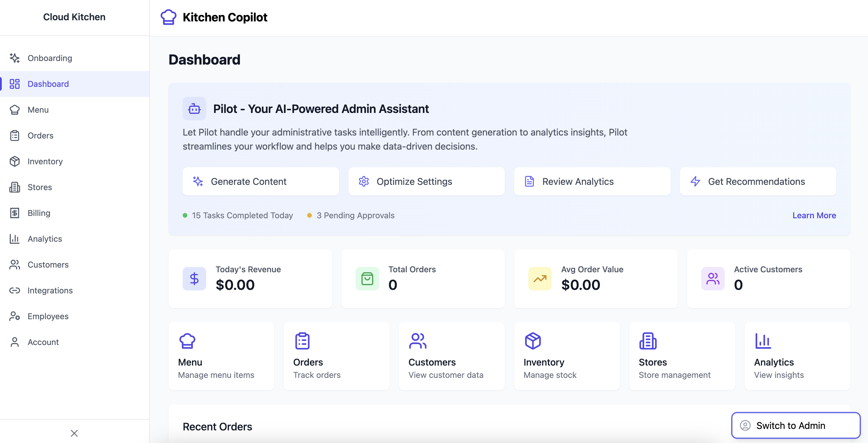The image size is (868, 443).
Task: Click the Kitchen Copilot chef hat logo
Action: pos(168,17)
